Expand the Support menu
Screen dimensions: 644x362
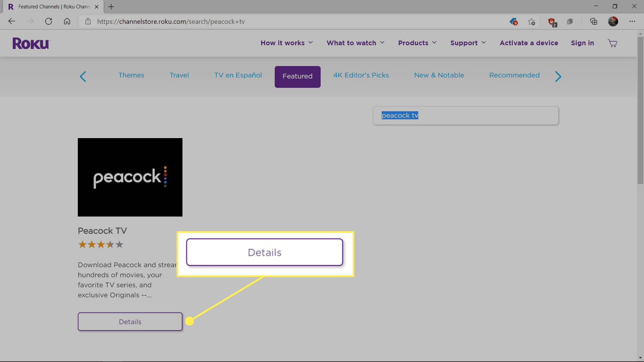pyautogui.click(x=468, y=43)
